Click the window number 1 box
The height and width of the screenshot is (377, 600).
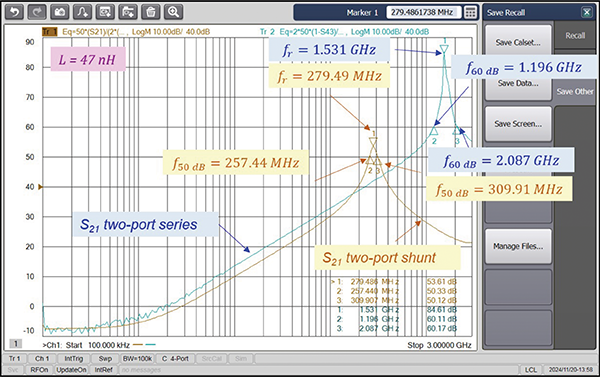pos(16,343)
